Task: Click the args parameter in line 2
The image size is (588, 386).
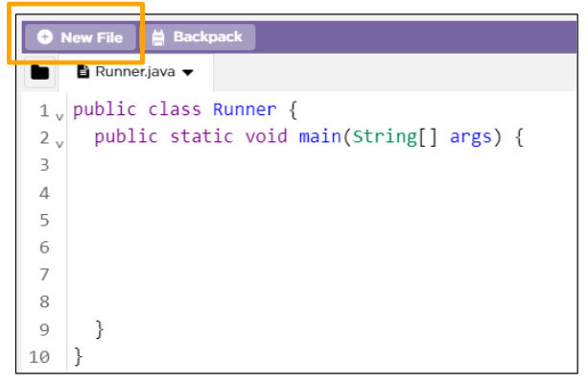Action: 470,136
